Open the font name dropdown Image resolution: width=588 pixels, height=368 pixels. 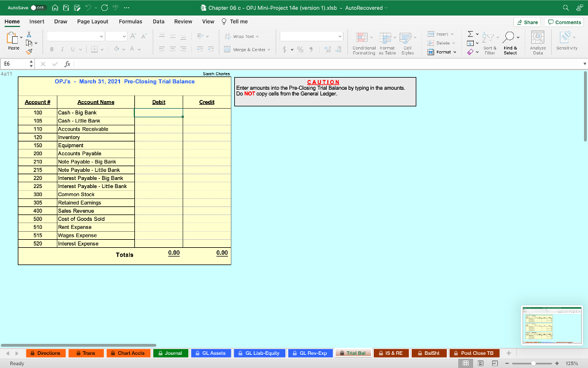coord(101,36)
